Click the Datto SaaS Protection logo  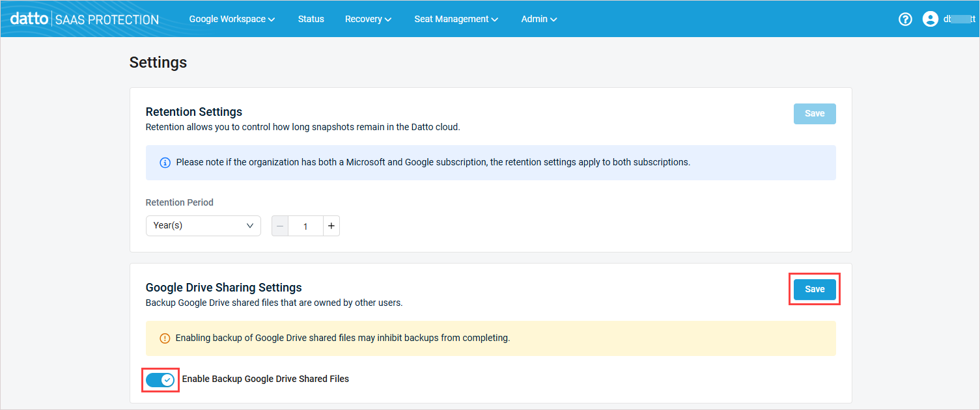click(85, 19)
